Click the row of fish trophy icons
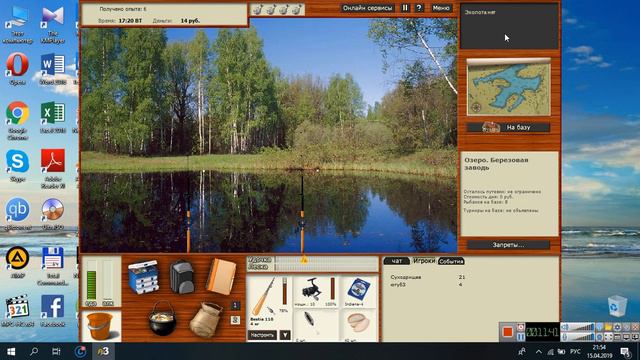This screenshot has height=360, width=640. pos(277,9)
